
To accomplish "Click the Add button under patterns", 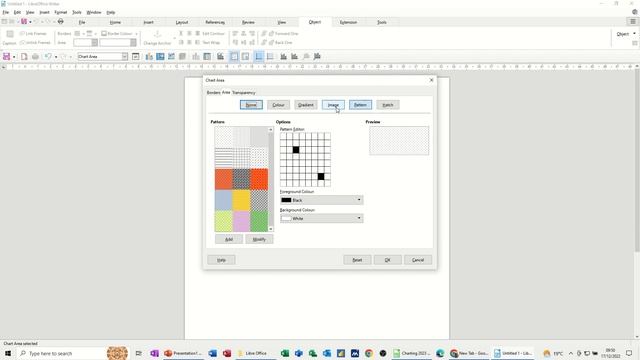I will [229, 239].
